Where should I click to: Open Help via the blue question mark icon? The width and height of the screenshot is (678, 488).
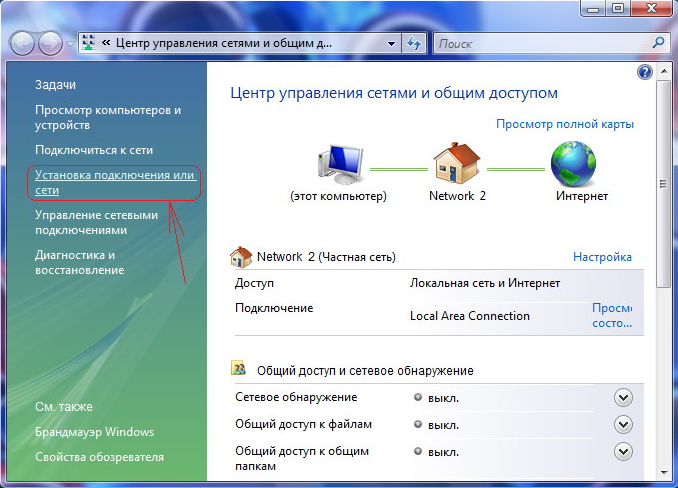[645, 72]
